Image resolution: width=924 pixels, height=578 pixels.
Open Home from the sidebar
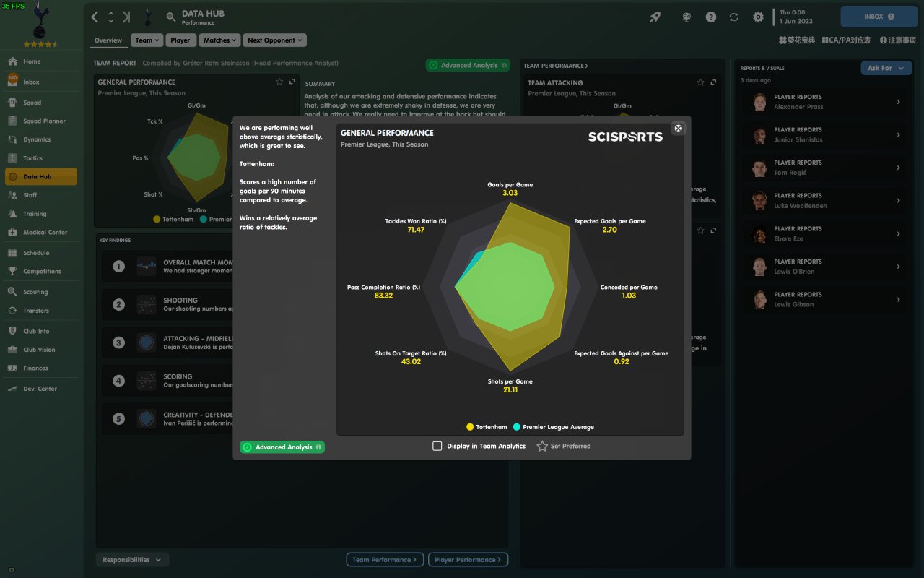41,61
